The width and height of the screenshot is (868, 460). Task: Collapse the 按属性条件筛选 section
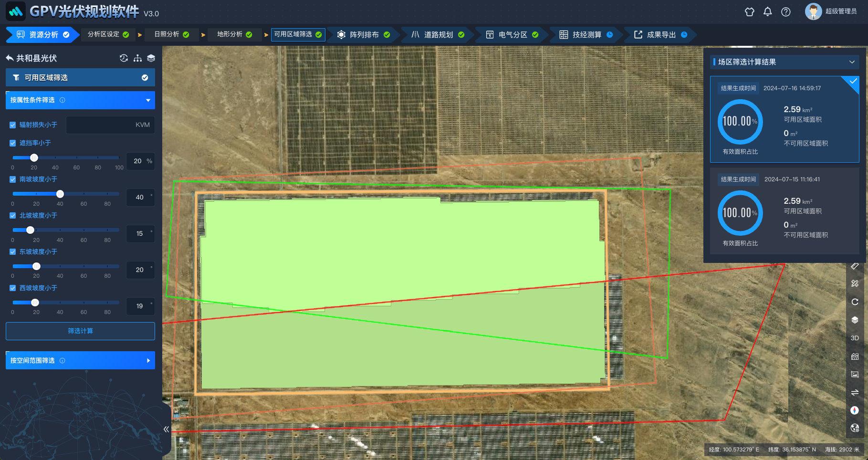pos(148,100)
